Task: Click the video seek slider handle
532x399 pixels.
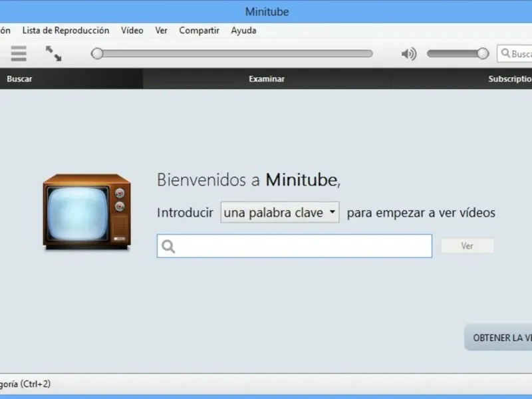Action: pyautogui.click(x=97, y=54)
